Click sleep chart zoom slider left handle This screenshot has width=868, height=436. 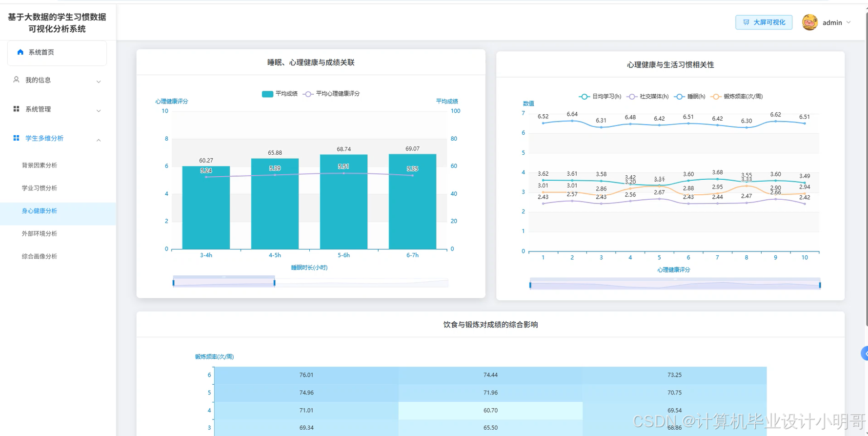[173, 282]
